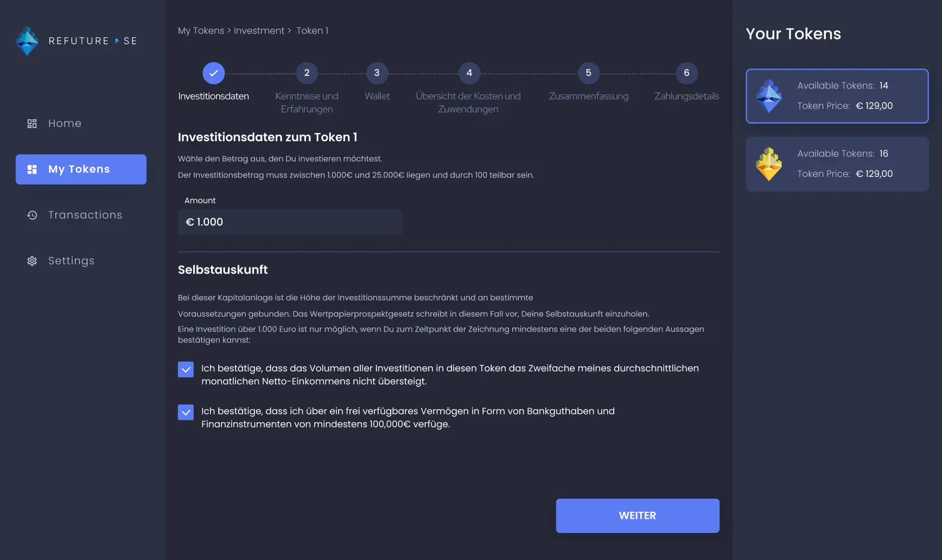Disable the 100,000€ assets confirmation checkbox

coord(185,412)
